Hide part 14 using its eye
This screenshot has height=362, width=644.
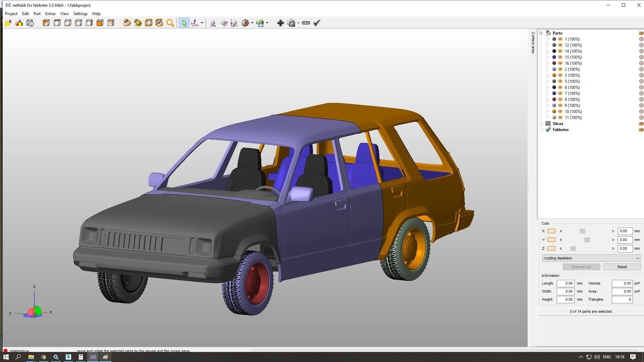(x=560, y=51)
